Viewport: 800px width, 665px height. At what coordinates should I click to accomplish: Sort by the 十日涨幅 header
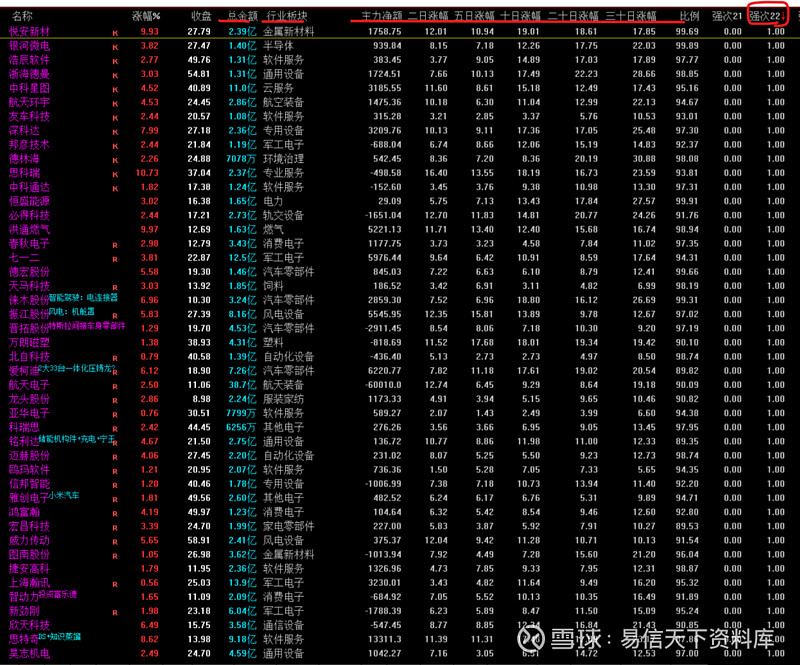(x=520, y=16)
